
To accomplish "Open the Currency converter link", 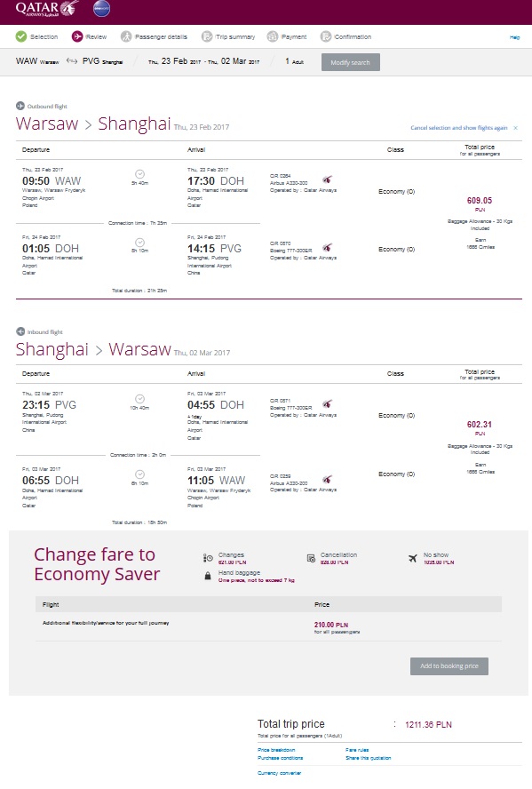I will (x=280, y=773).
